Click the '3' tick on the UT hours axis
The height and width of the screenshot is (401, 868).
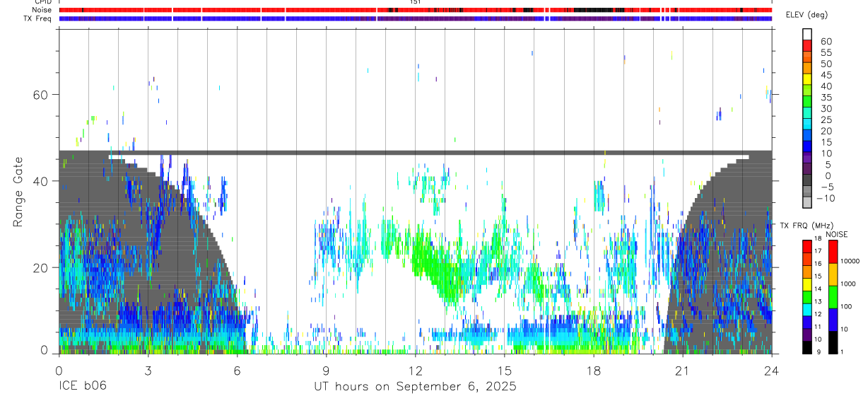(x=148, y=370)
